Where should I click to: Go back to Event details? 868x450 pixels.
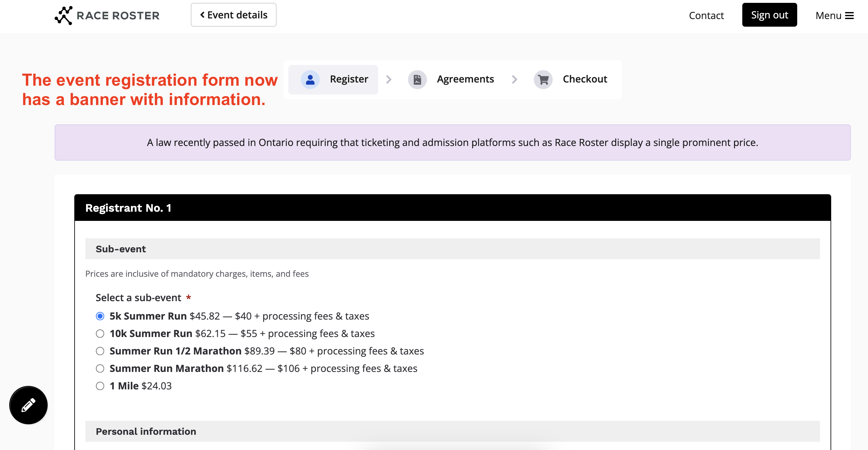[234, 15]
